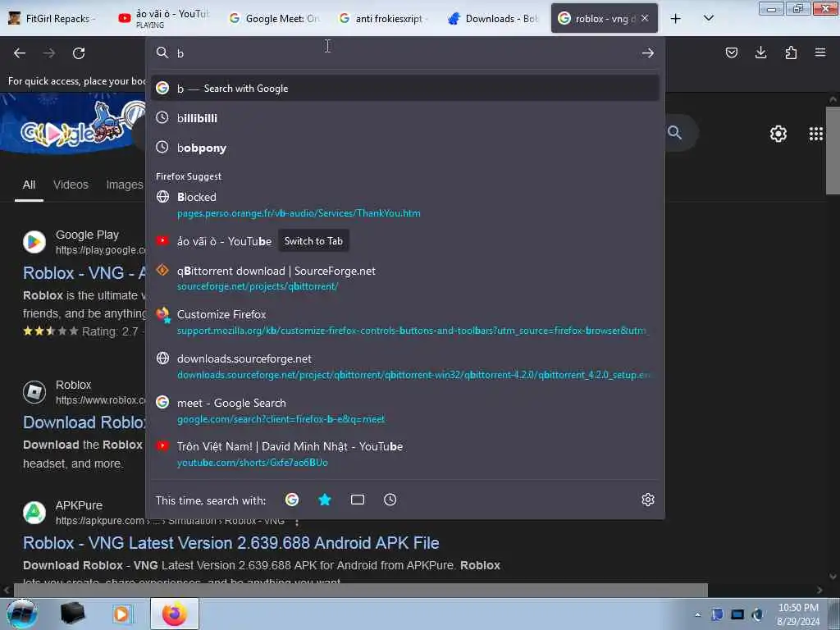
Task: Show hidden system tray icons
Action: tap(697, 615)
